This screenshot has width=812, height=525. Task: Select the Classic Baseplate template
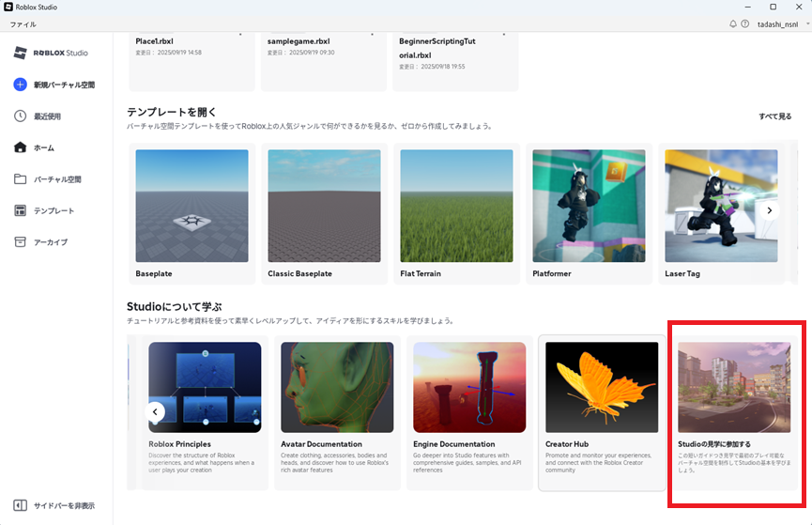324,206
